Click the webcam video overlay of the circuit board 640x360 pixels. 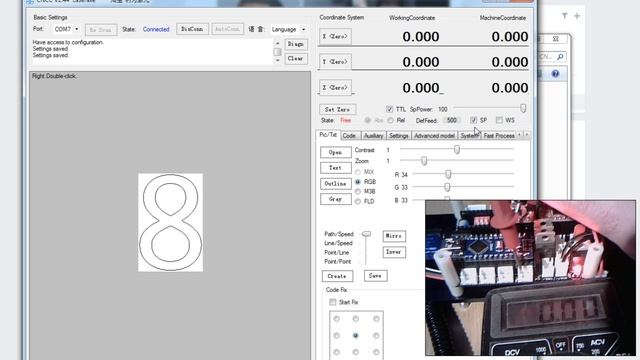[530, 278]
